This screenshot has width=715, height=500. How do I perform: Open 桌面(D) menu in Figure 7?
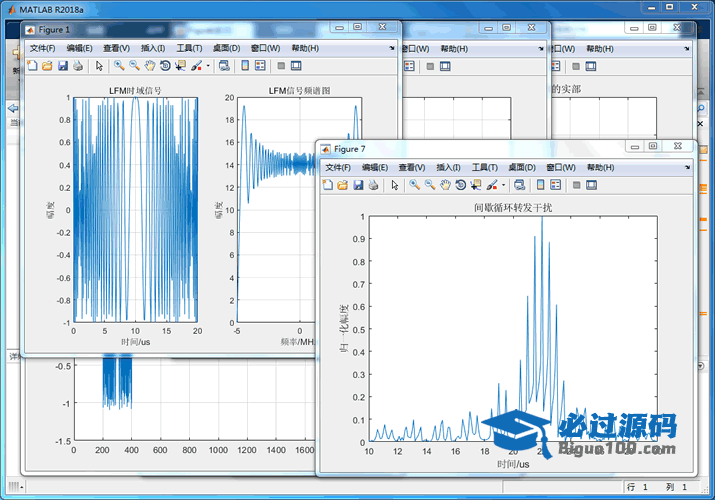pyautogui.click(x=522, y=168)
